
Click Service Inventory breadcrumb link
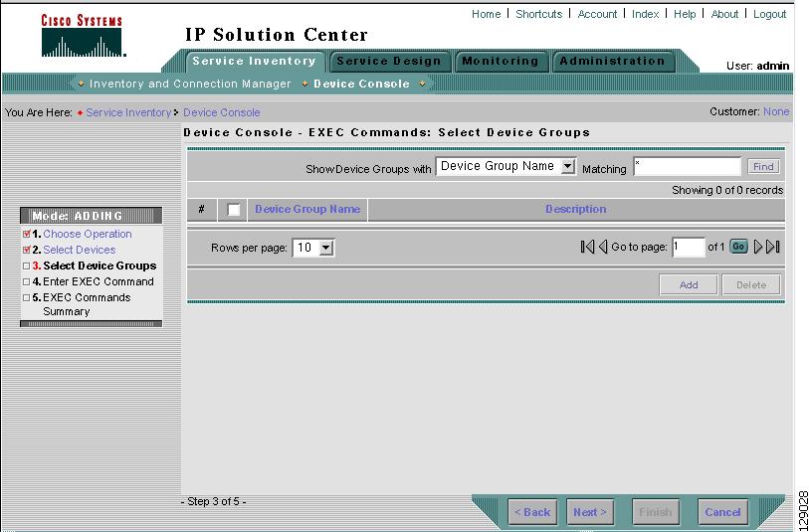pos(128,112)
